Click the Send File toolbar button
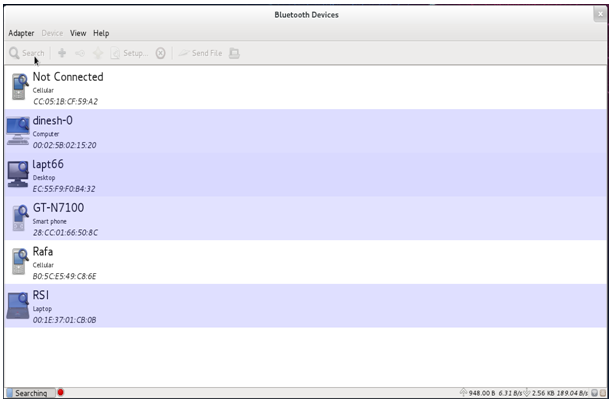This screenshot has height=401, width=612. [x=201, y=52]
